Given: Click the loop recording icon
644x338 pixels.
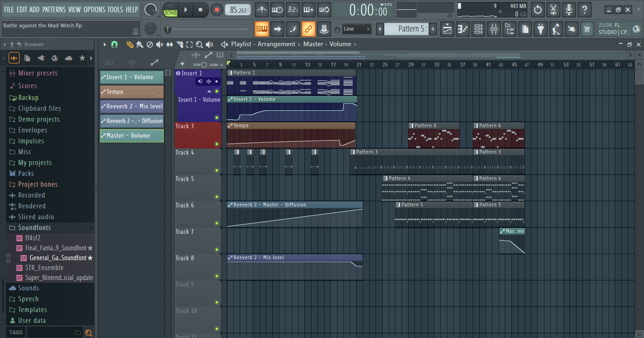Looking at the screenshot, I should point(324,9).
